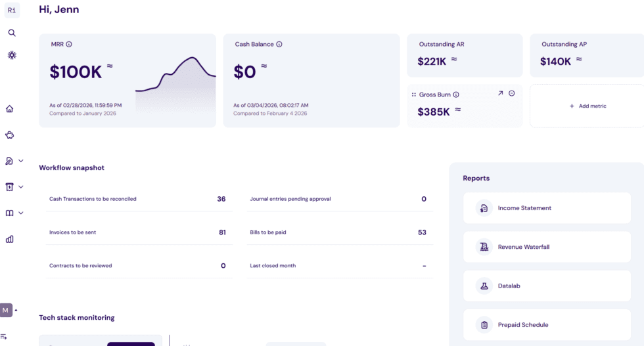Viewport: 644px width, 346px height.
Task: Expand the sidebar menu at bottom left
Action: pos(4,337)
